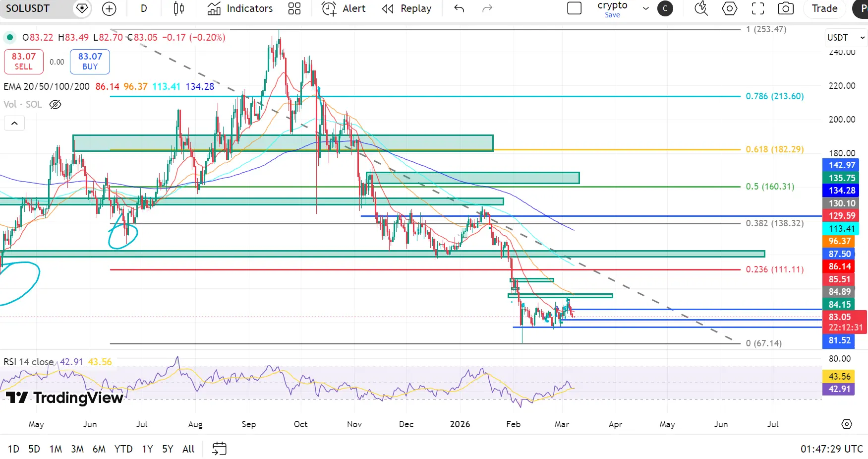Select the 1M time range
Image resolution: width=868 pixels, height=459 pixels.
pyautogui.click(x=56, y=449)
